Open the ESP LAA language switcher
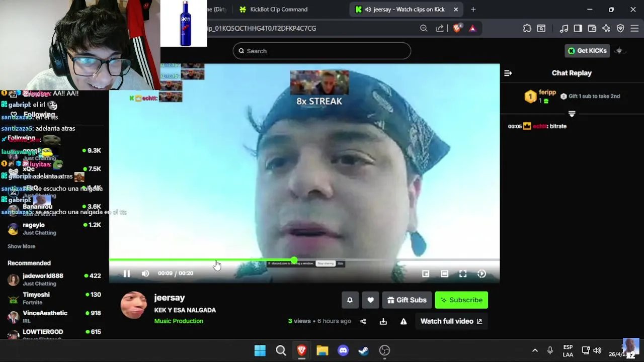 [x=568, y=351]
